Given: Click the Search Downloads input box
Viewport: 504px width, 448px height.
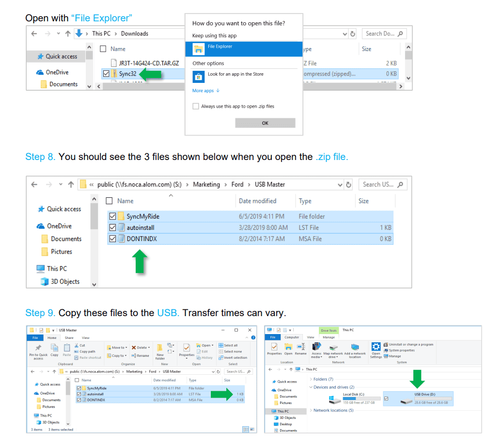Looking at the screenshot, I should (381, 33).
